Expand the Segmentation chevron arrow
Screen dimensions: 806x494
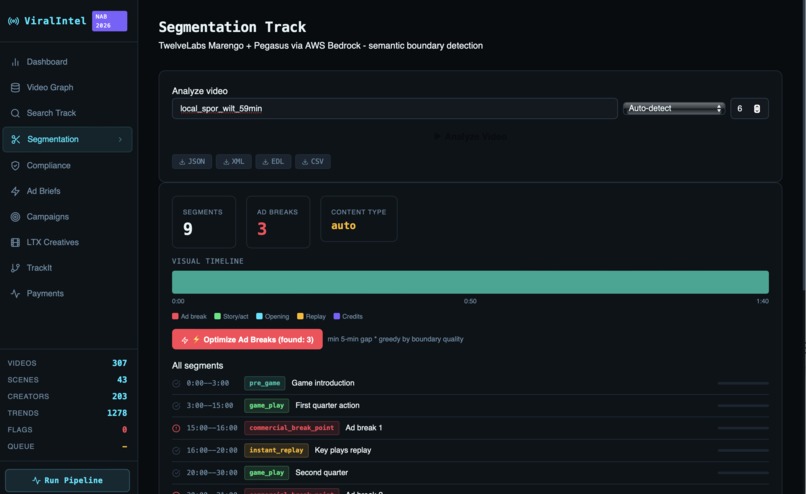coord(120,139)
